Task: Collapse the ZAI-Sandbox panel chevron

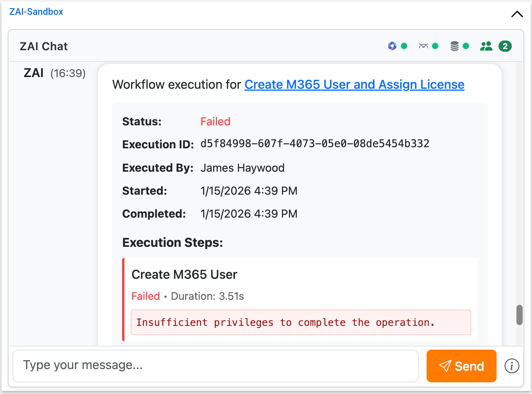Action: 517,14
